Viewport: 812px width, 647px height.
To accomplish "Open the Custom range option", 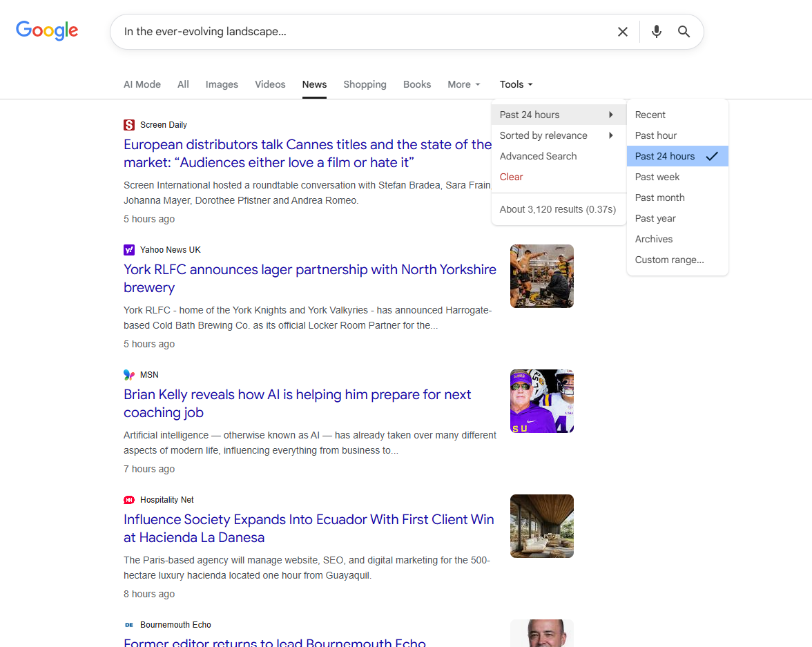I will (677, 260).
